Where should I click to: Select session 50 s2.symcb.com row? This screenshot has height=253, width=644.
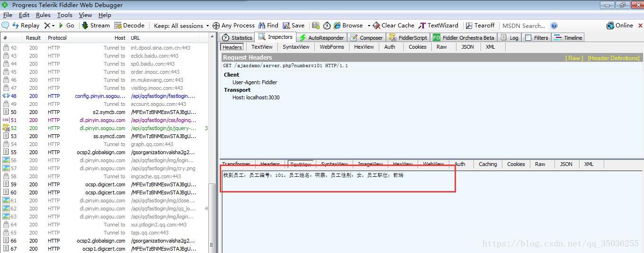click(x=105, y=112)
